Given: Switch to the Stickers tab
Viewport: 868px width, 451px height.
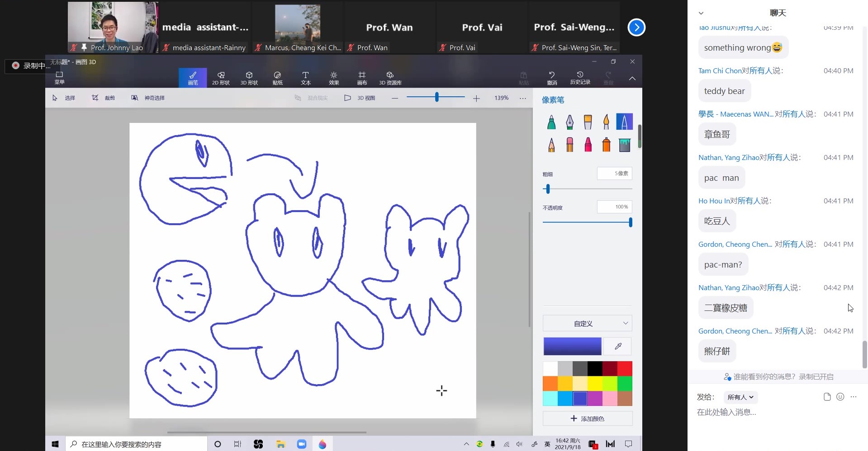Looking at the screenshot, I should click(x=277, y=78).
